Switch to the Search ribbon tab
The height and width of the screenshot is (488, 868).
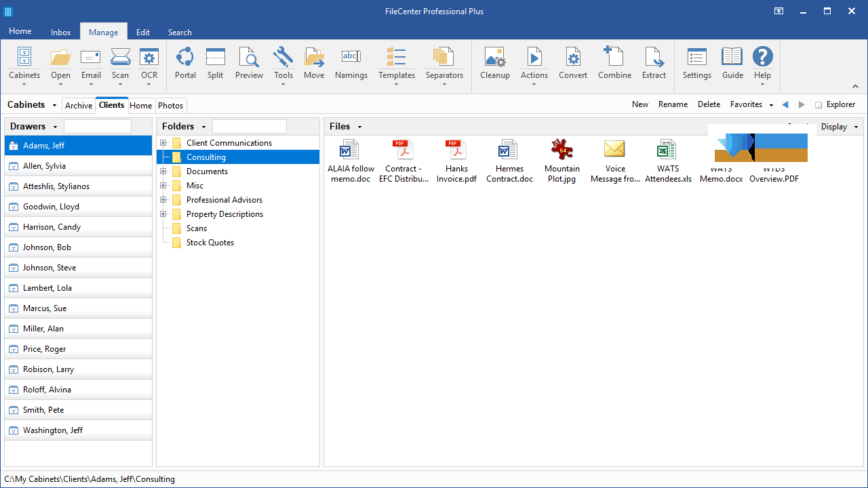pyautogui.click(x=180, y=32)
